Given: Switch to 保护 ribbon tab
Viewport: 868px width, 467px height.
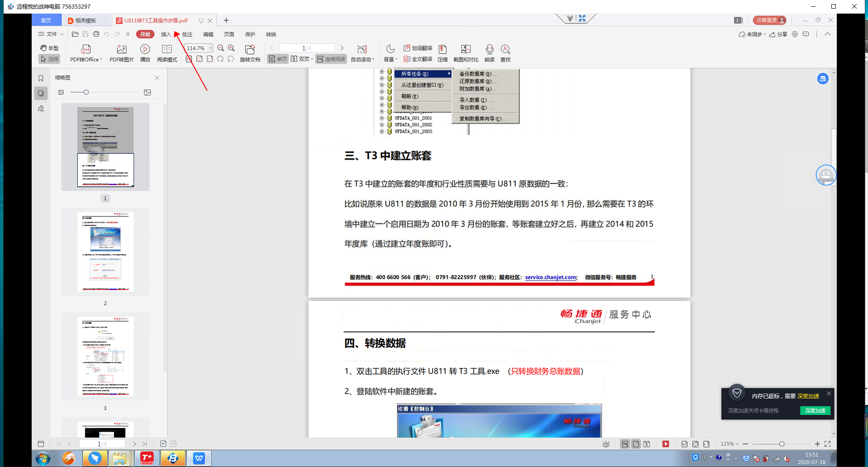Looking at the screenshot, I should coord(250,34).
